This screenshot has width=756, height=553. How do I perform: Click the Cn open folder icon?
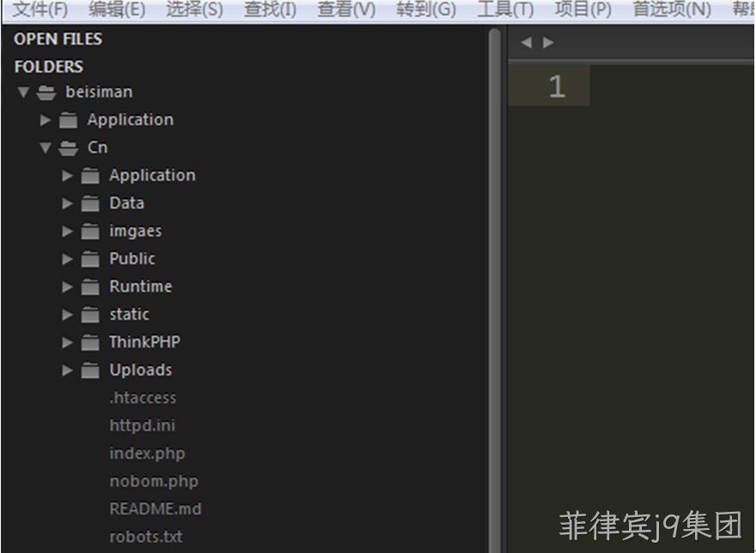point(68,147)
